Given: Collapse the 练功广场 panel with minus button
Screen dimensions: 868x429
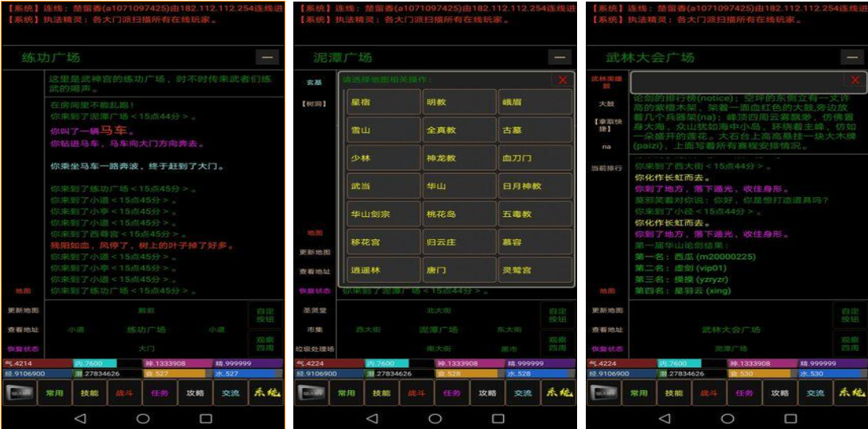Looking at the screenshot, I should pyautogui.click(x=267, y=57).
